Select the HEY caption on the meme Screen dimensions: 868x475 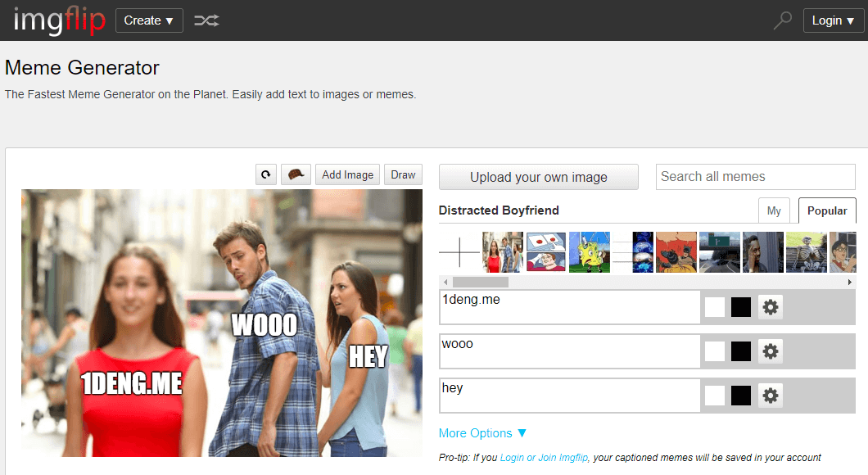pyautogui.click(x=368, y=356)
